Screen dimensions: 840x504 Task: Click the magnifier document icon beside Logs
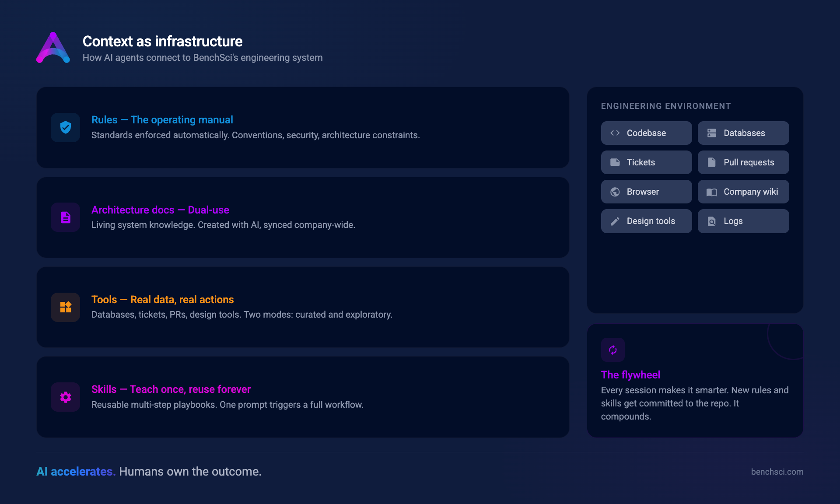pos(712,221)
